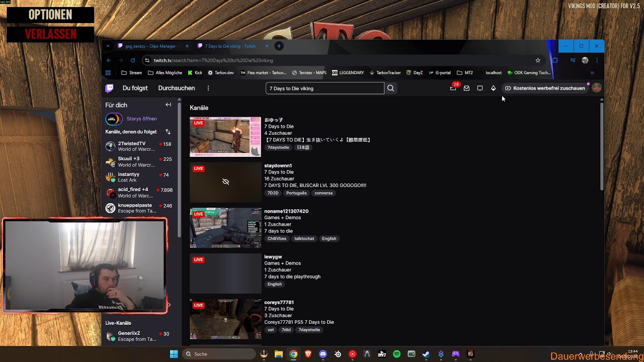Click the Twitch search magnifier button
Image resolution: width=644 pixels, height=362 pixels.
[x=390, y=88]
